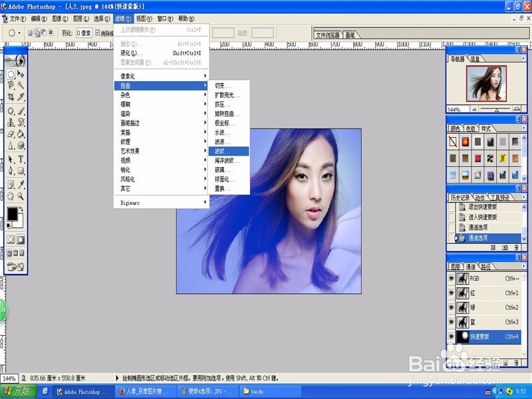
Task: Open the Navigator panel options arrow
Action: tap(523, 59)
